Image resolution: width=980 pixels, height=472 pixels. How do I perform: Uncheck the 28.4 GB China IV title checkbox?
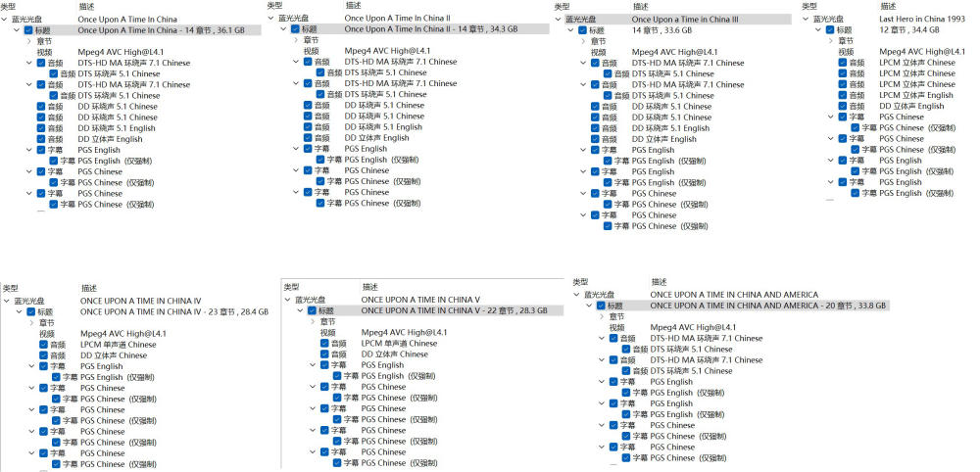(32, 311)
